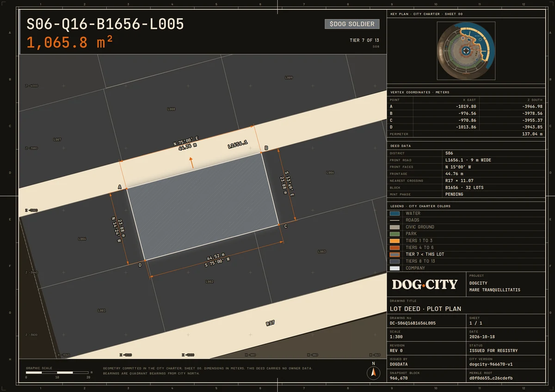The width and height of the screenshot is (555, 392).
Task: Click the date value 2026-10-18
Action: coord(481,337)
